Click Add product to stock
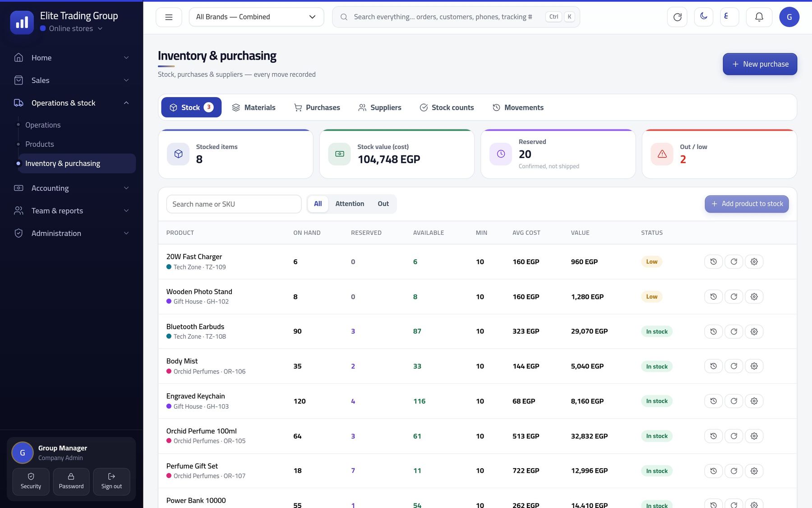 747,204
